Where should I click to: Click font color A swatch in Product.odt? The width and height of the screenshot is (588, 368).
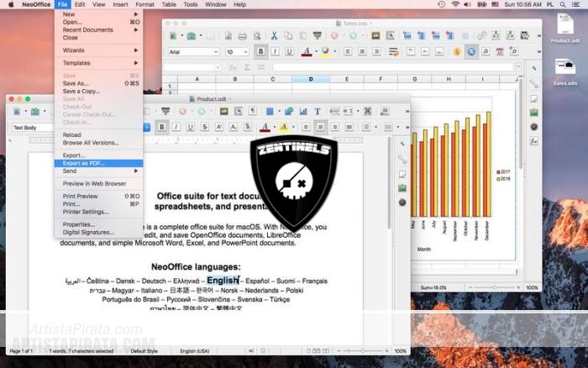tap(265, 127)
